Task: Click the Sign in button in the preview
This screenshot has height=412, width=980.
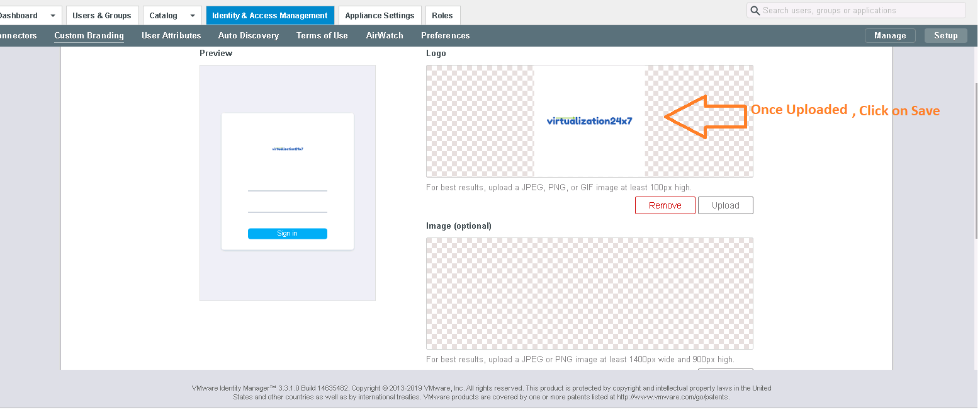Action: click(x=287, y=233)
